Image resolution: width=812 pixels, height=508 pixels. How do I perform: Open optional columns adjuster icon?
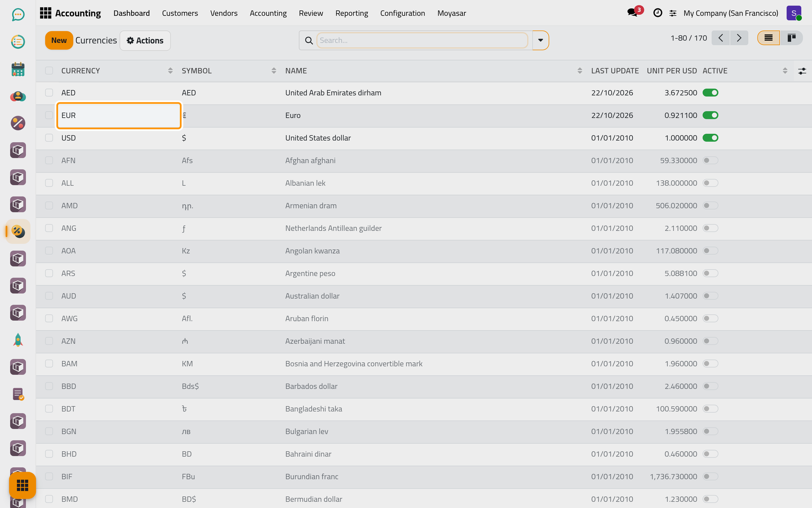tap(802, 71)
